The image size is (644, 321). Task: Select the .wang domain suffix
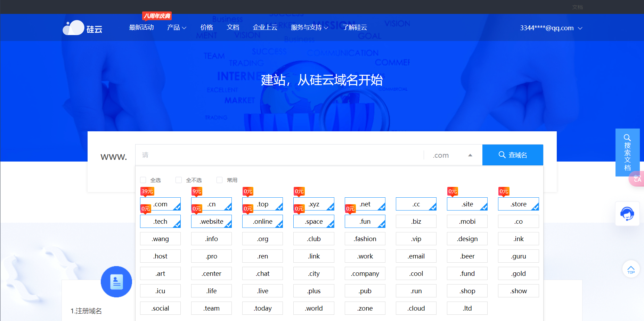coord(160,239)
